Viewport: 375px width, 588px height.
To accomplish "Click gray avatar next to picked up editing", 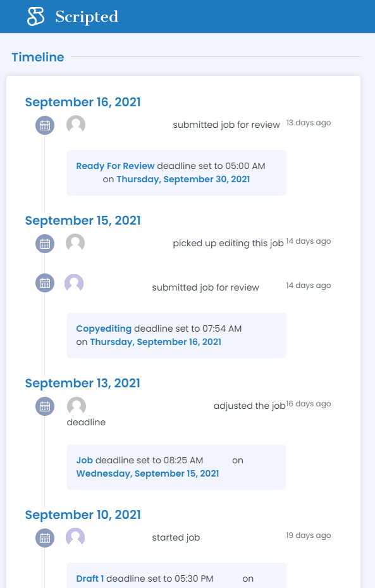I will point(75,243).
